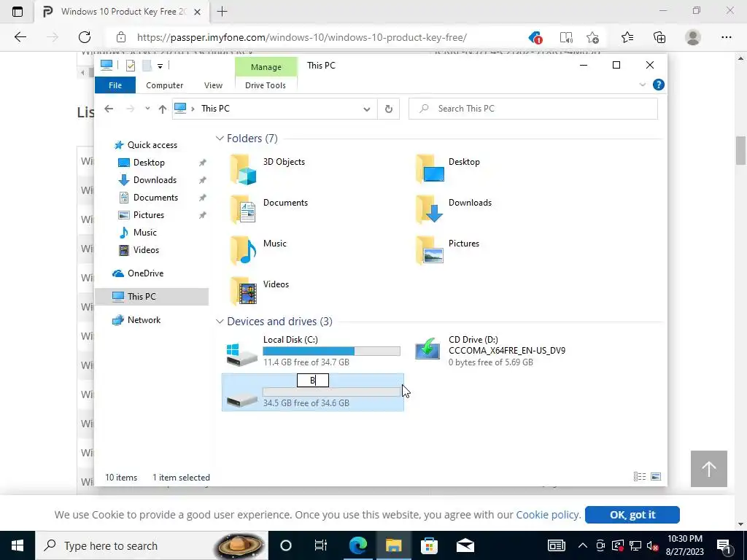Open Videos folder in Folders group
Screen dimensions: 747x560
tap(260, 291)
